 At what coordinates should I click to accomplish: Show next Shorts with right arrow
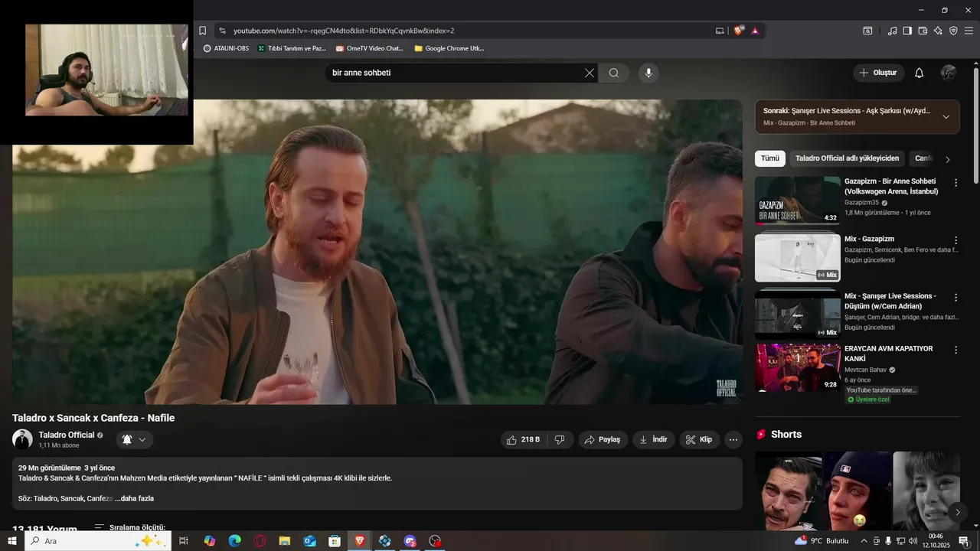coord(957,512)
